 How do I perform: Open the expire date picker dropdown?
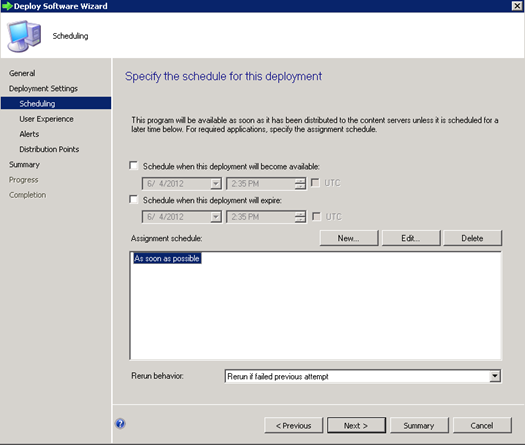[x=216, y=217]
